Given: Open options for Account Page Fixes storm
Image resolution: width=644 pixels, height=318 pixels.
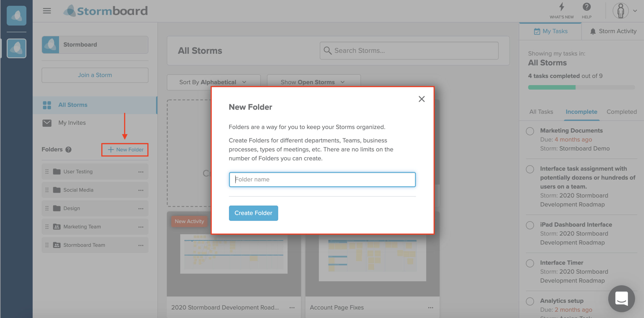Looking at the screenshot, I should pos(430,308).
